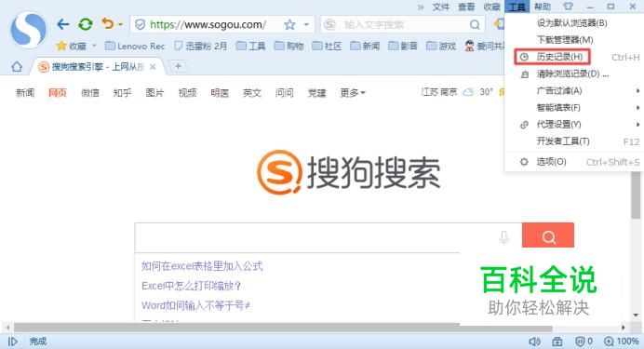Select the 搜狗搜索引擎 browser tab
The width and height of the screenshot is (644, 349).
click(x=97, y=66)
